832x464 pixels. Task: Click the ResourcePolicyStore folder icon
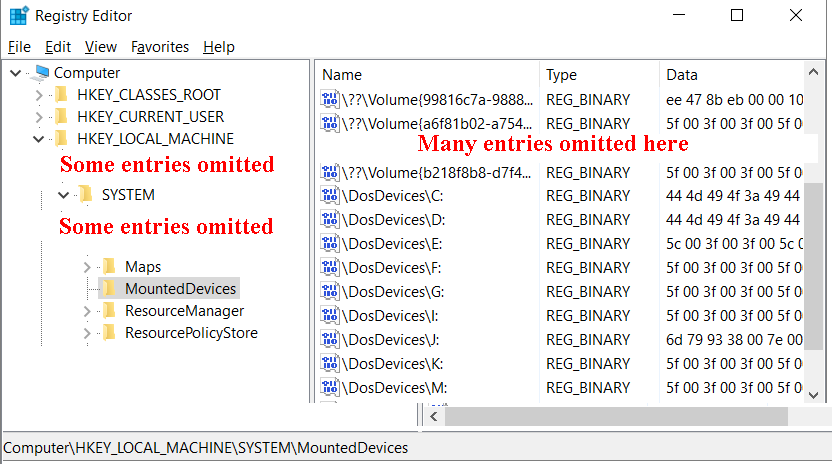[109, 333]
